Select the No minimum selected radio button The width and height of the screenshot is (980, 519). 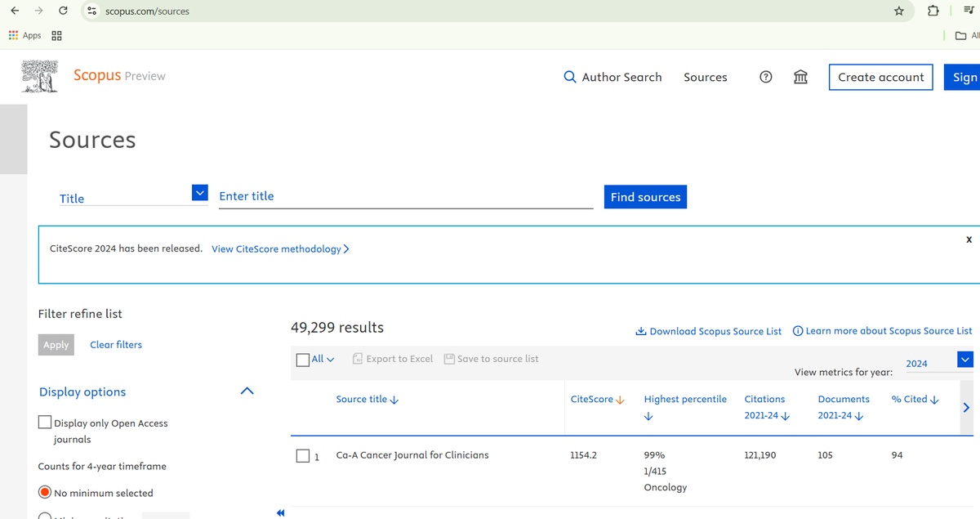[x=44, y=492]
